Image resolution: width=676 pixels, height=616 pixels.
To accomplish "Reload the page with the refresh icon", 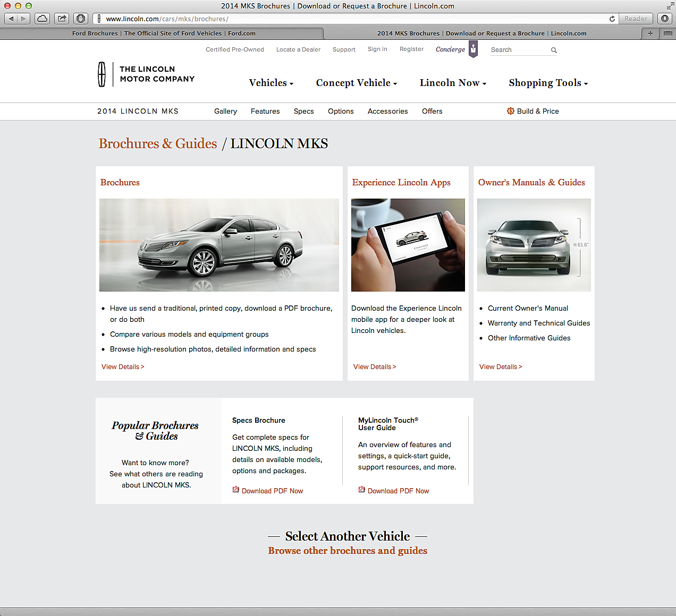I will [x=612, y=19].
